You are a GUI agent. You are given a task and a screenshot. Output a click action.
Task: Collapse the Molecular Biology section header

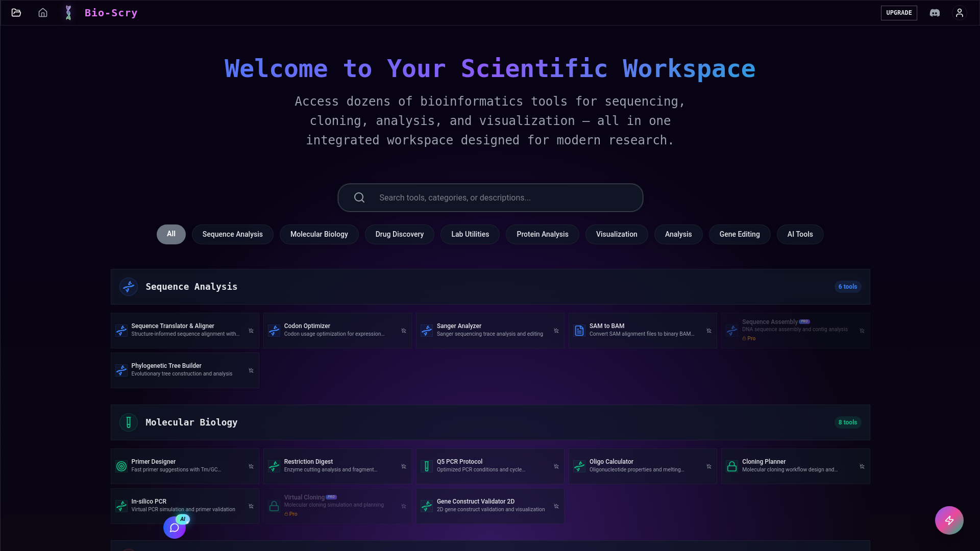point(490,422)
